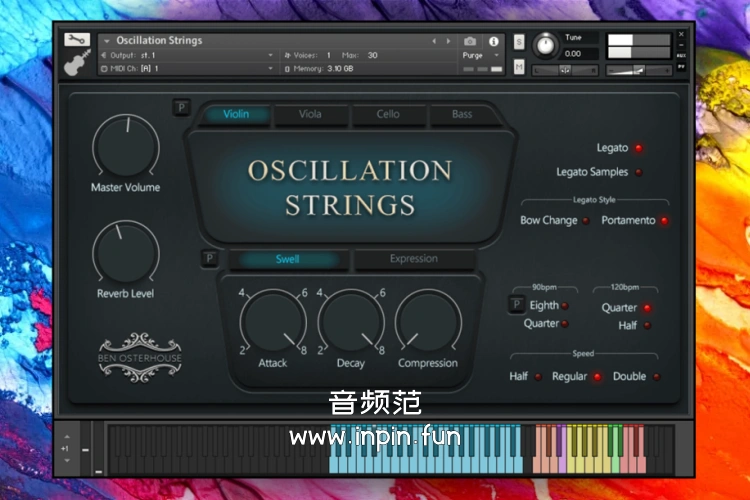Toggle AUX sends panel button

click(682, 56)
